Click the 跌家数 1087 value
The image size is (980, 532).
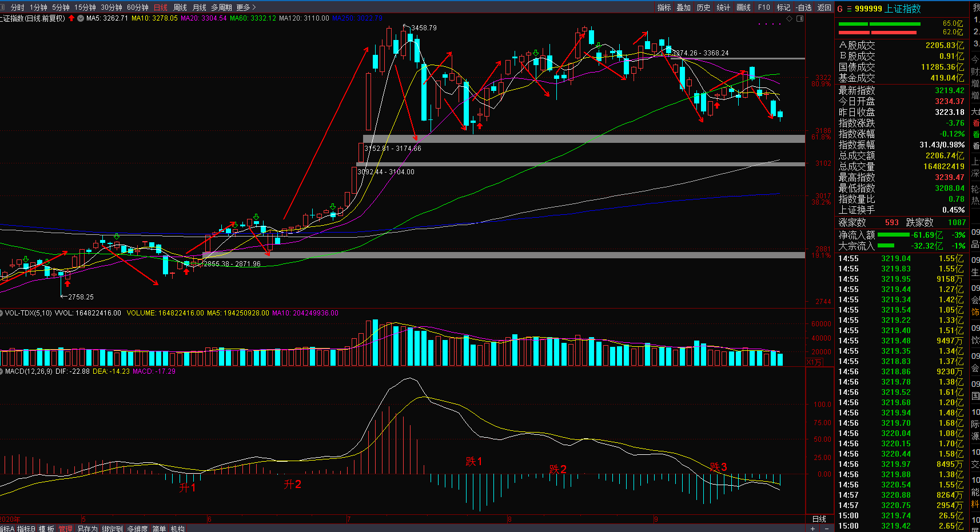pyautogui.click(x=957, y=222)
